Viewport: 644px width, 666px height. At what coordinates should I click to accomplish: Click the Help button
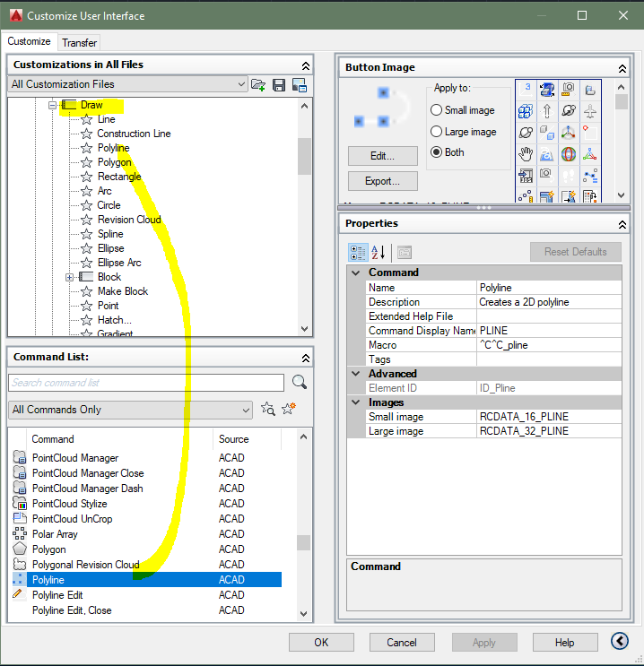click(x=565, y=642)
